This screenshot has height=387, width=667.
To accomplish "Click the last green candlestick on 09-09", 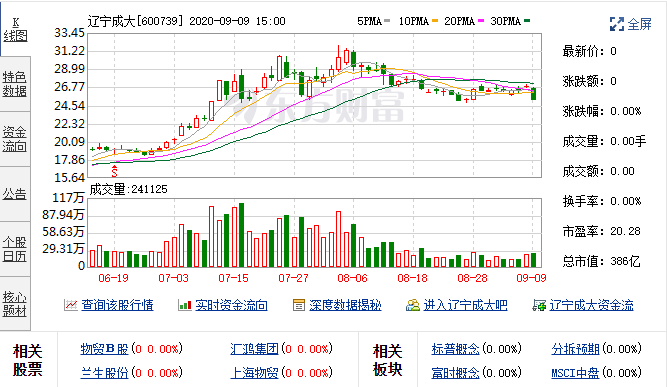I will tap(533, 94).
